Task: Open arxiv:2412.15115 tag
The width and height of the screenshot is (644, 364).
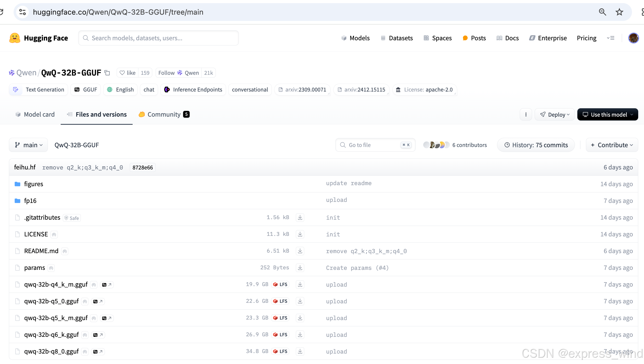Action: point(361,90)
